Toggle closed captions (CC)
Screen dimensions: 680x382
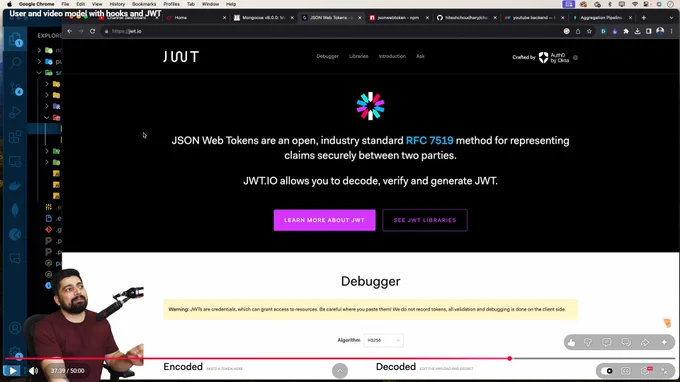626,371
